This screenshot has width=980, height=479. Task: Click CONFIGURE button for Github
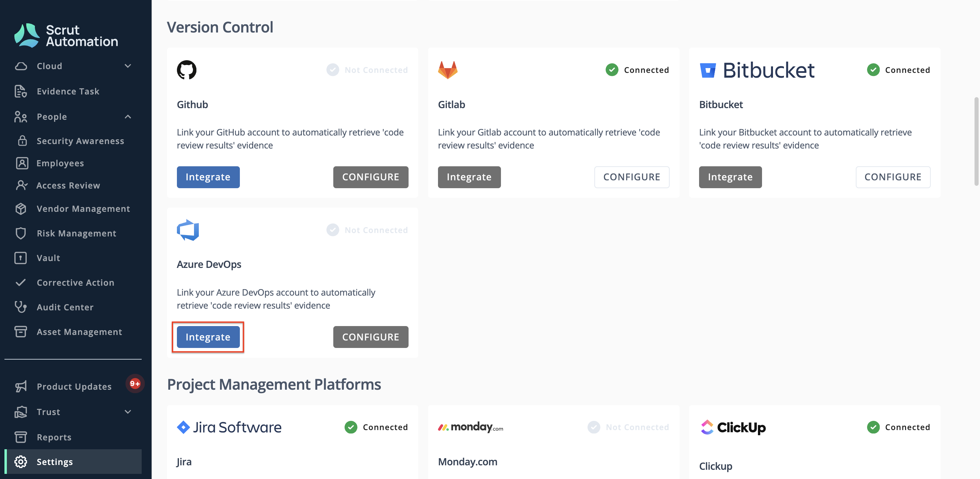(x=371, y=177)
